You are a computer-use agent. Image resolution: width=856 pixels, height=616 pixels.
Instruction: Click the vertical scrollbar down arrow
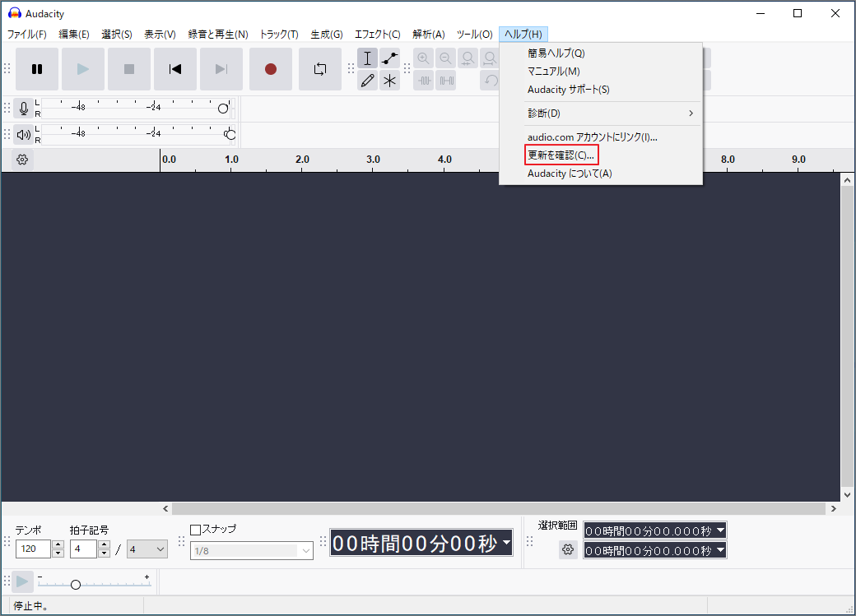coord(847,495)
